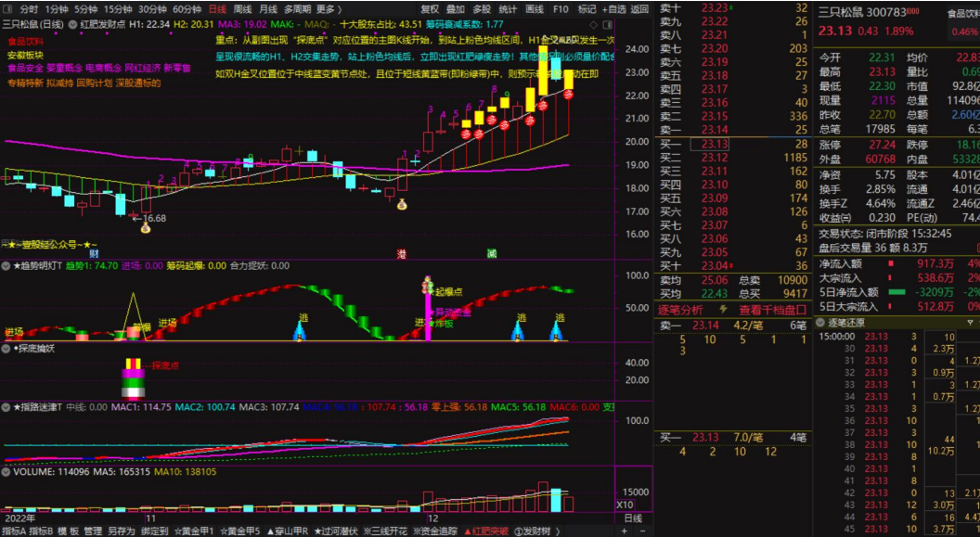Click the 财 marker icon on chart
The image size is (980, 537).
94,253
